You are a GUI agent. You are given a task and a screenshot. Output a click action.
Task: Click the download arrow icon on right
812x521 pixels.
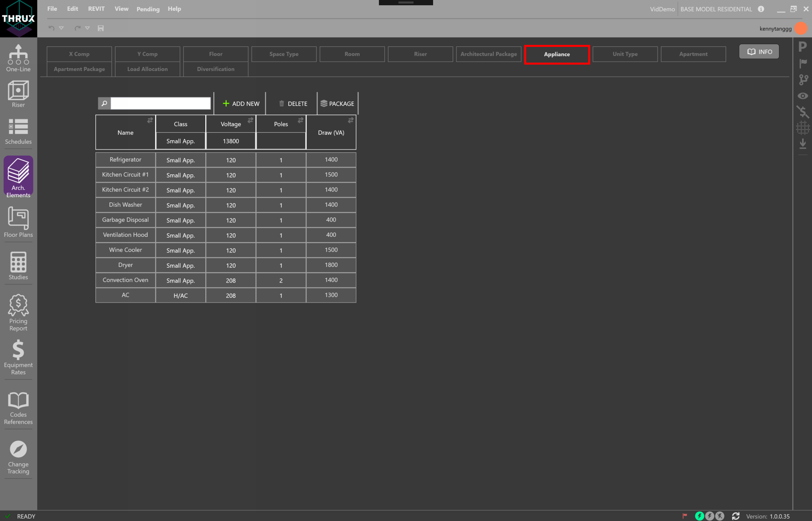(x=803, y=143)
